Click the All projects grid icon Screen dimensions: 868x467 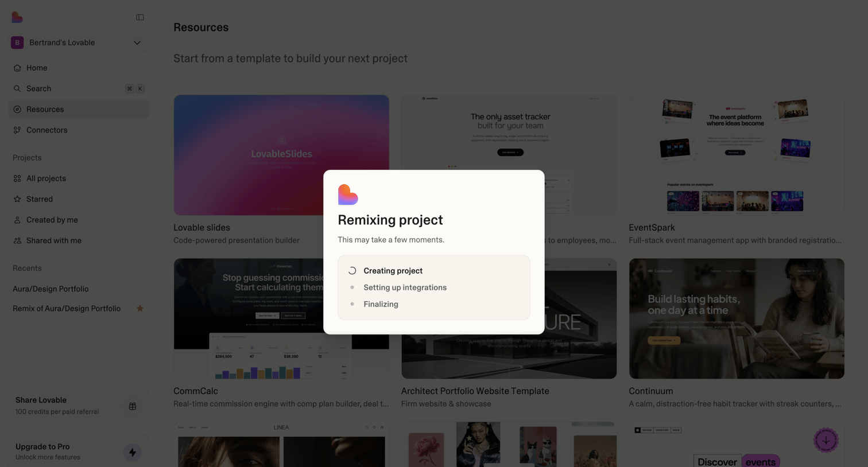[17, 178]
